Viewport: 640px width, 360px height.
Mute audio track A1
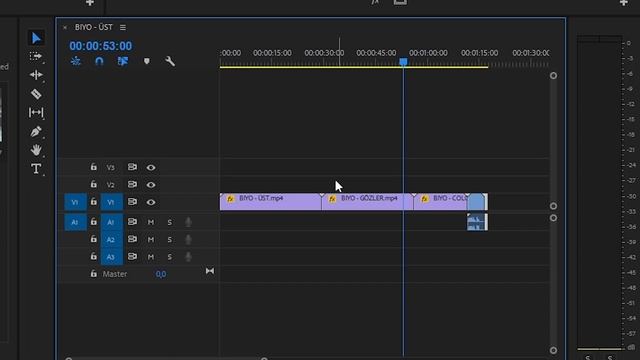tap(151, 222)
